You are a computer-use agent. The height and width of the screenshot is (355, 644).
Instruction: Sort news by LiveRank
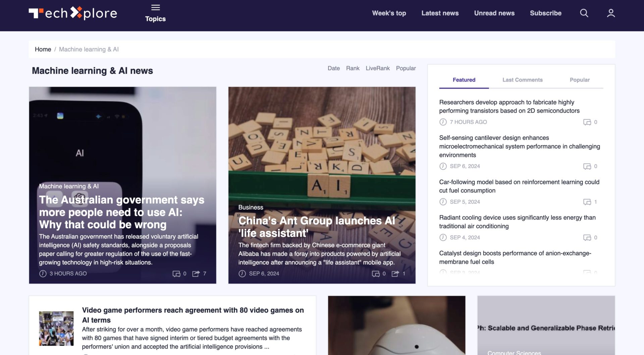tap(378, 68)
